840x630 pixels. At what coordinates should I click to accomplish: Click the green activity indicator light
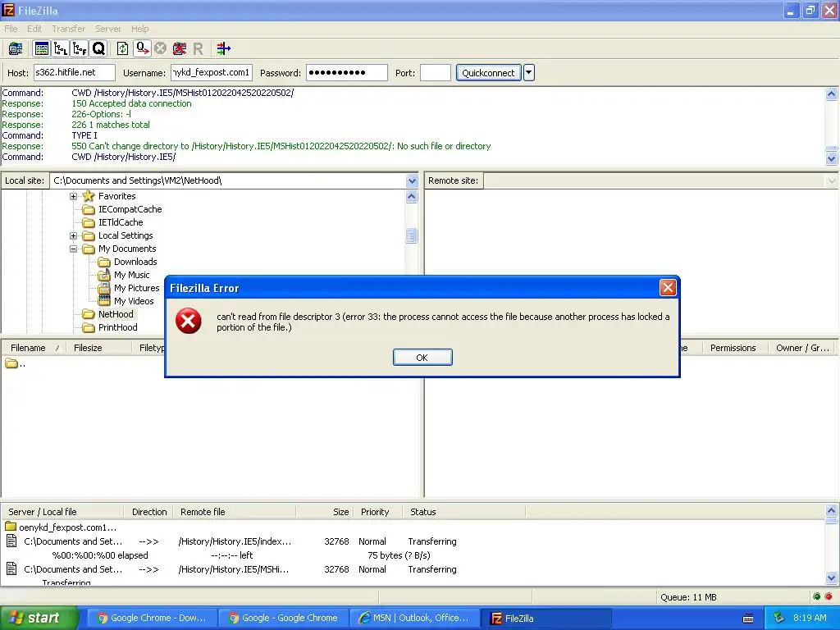[816, 596]
